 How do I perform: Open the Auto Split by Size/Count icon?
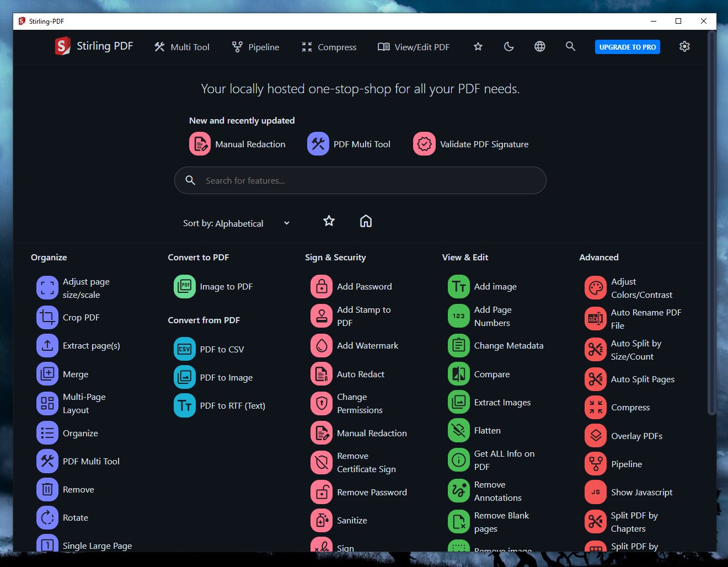pos(596,350)
